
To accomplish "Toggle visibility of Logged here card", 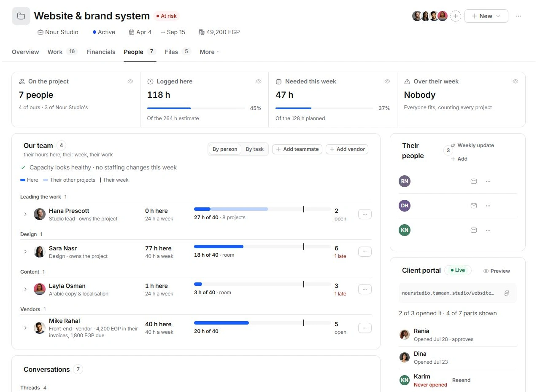I will 259,81.
